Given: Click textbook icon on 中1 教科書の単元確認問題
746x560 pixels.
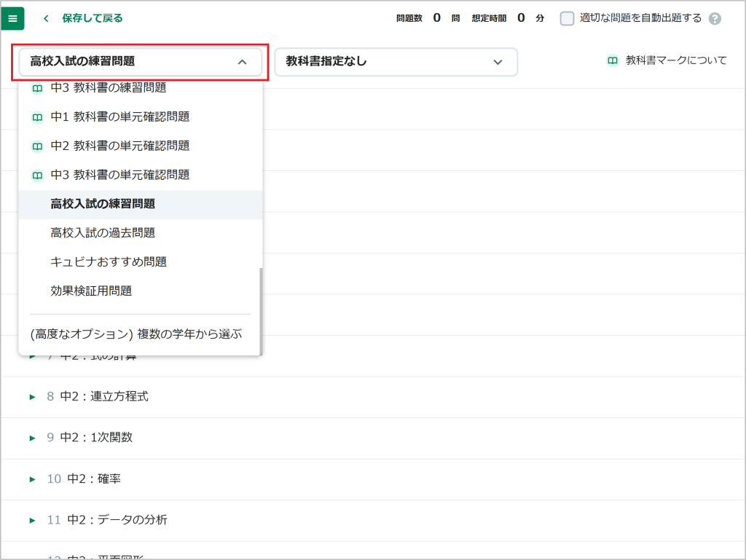Looking at the screenshot, I should (37, 117).
